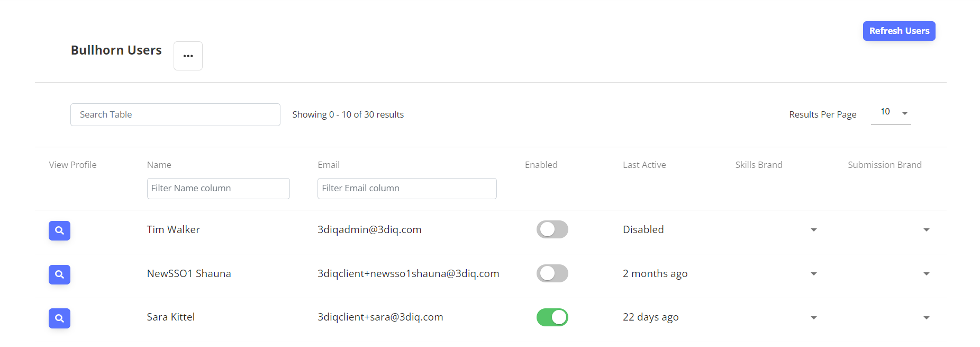Disable Sara Kittel's enabled toggle
This screenshot has height=347, width=980.
point(552,317)
